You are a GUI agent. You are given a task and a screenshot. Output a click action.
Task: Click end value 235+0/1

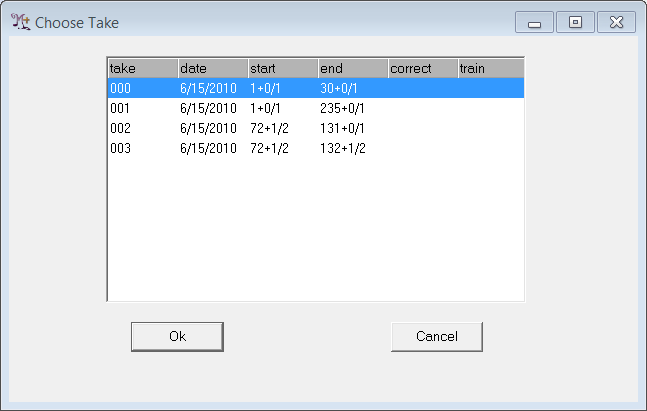[342, 108]
